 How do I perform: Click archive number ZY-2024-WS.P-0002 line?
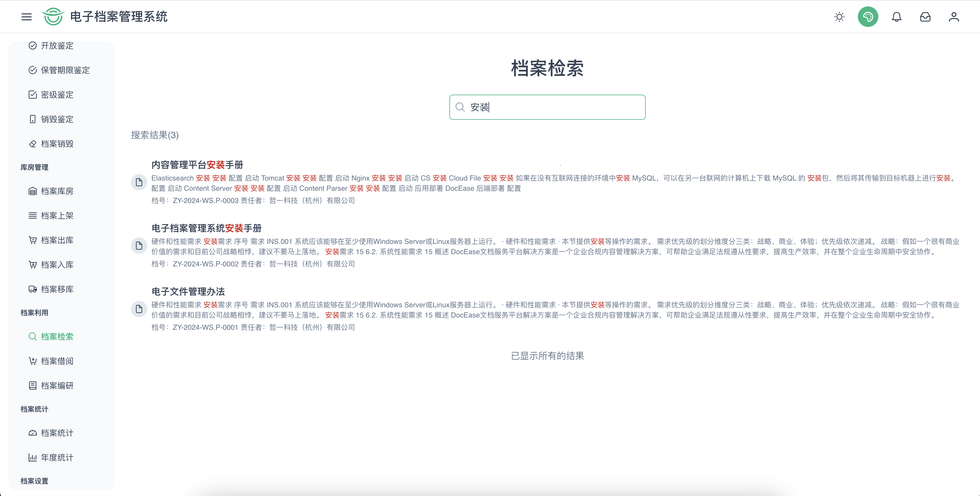[x=253, y=264]
